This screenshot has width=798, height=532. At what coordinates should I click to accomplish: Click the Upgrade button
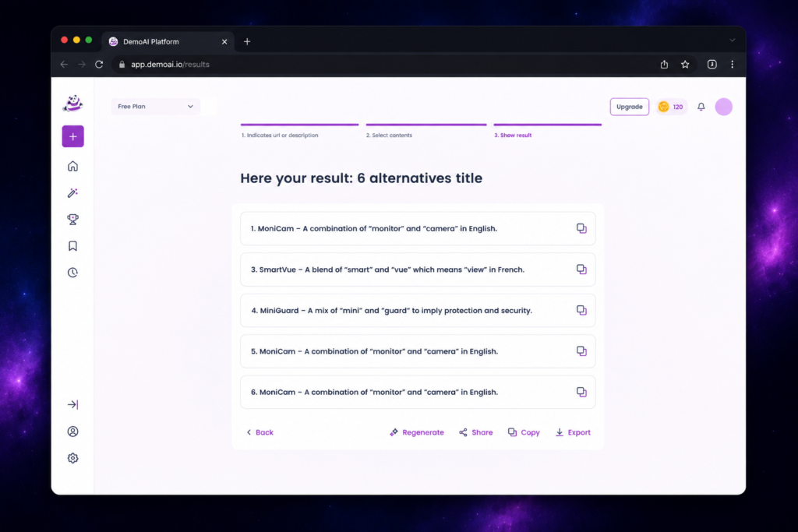[630, 107]
